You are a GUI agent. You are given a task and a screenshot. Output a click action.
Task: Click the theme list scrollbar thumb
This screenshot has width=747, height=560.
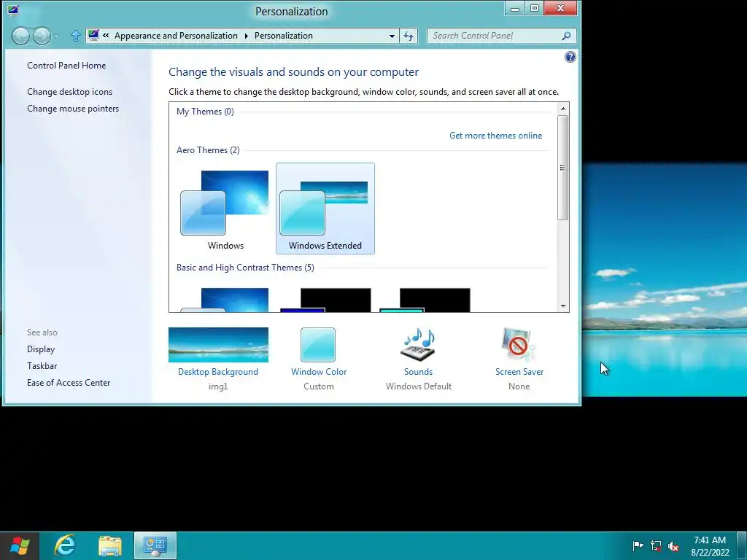(x=563, y=168)
